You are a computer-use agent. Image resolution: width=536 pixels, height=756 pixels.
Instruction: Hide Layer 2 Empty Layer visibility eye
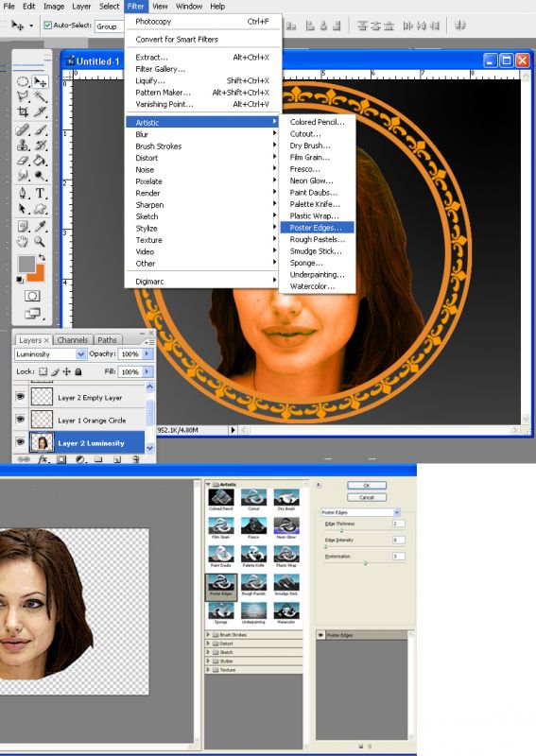click(x=20, y=396)
